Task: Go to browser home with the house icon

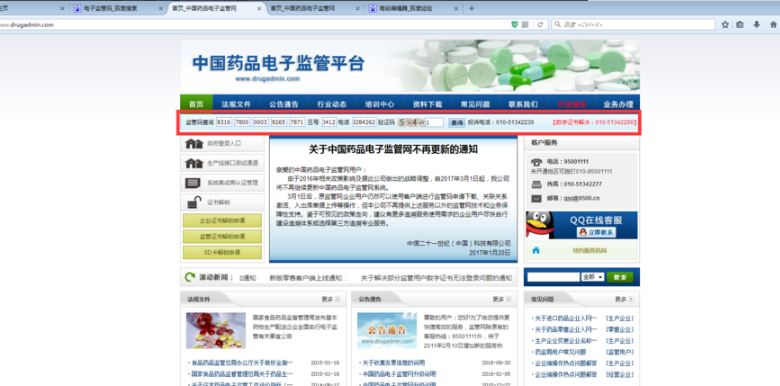Action: coord(772,24)
